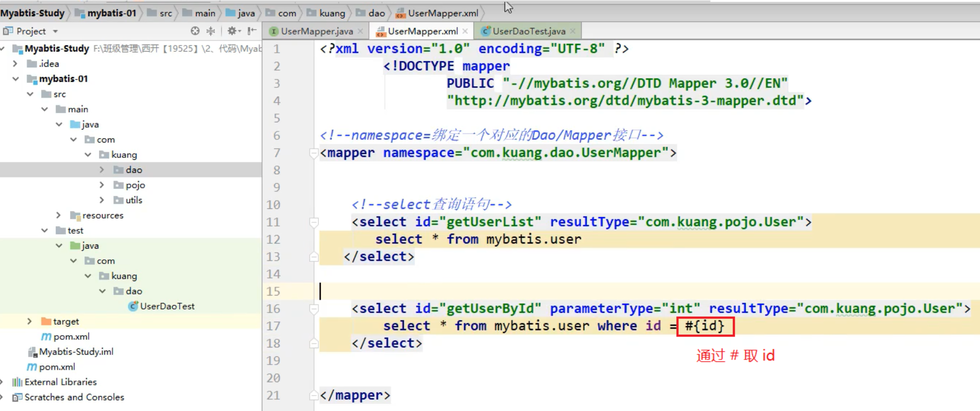This screenshot has width=980, height=411.
Task: Select pom.xml inside mybatis-01 module
Action: click(x=65, y=337)
